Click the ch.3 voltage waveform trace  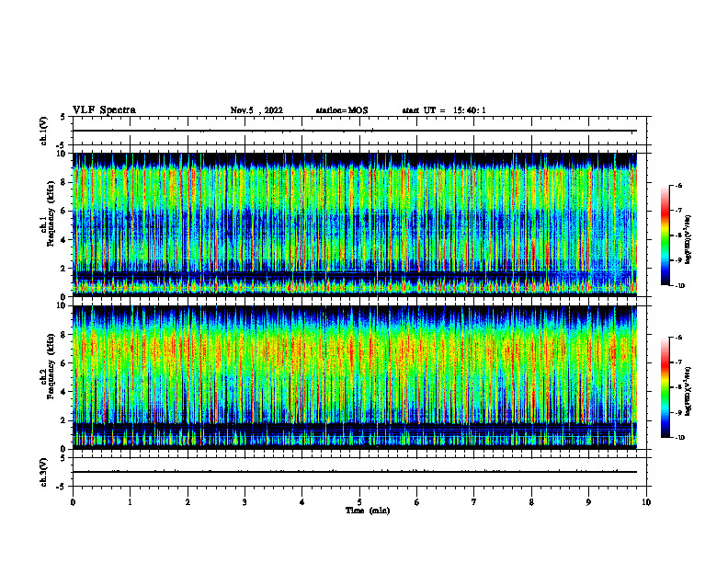click(355, 472)
